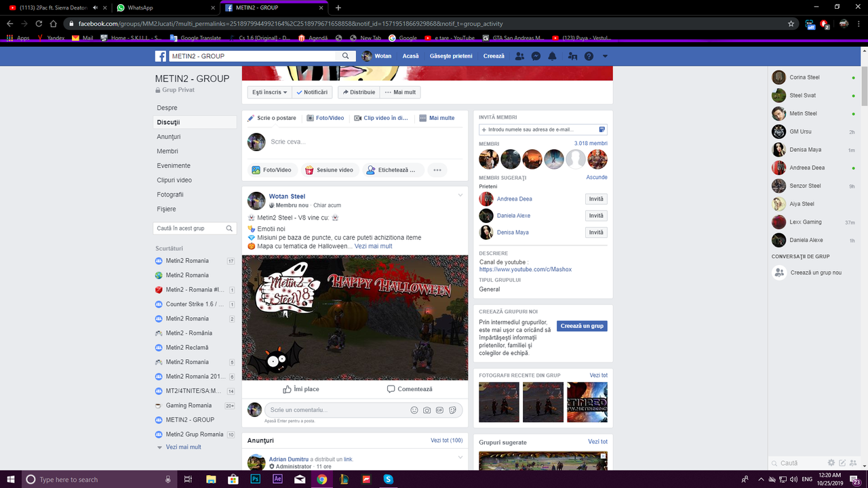This screenshot has height=488, width=868.
Task: Insert an emoji in the comment box
Action: click(x=414, y=410)
